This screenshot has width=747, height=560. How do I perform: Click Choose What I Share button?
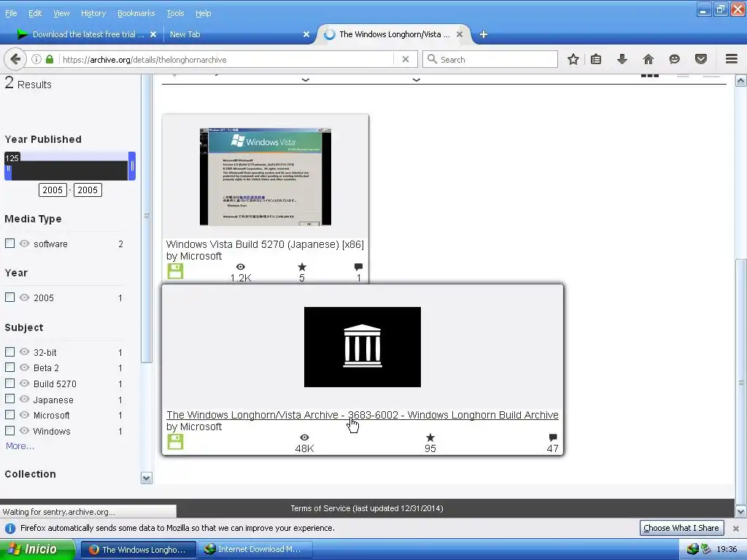click(x=681, y=528)
